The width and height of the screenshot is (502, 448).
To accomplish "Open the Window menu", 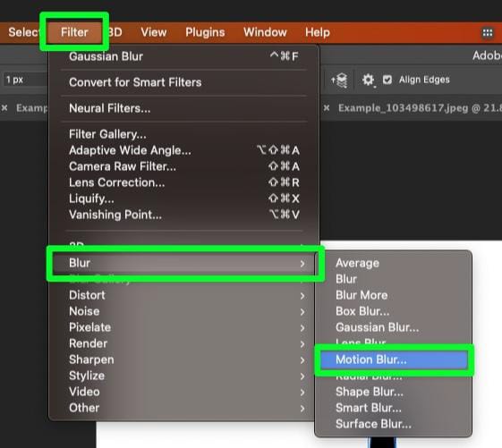I will coord(265,32).
